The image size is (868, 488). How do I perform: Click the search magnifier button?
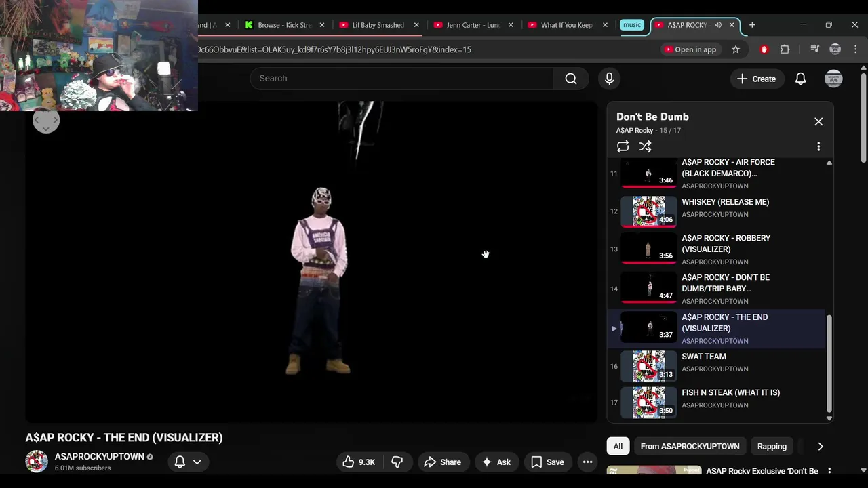[x=571, y=79]
